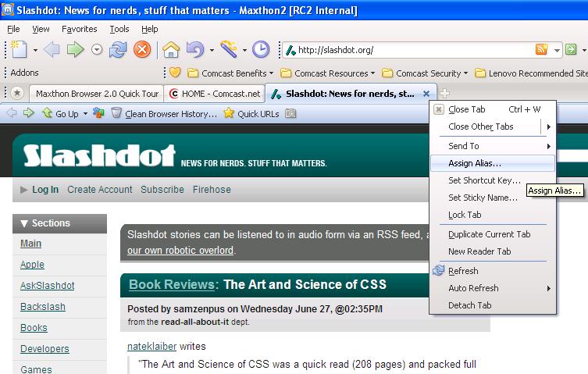
Task: Click the plus New Tab button
Action: click(444, 93)
